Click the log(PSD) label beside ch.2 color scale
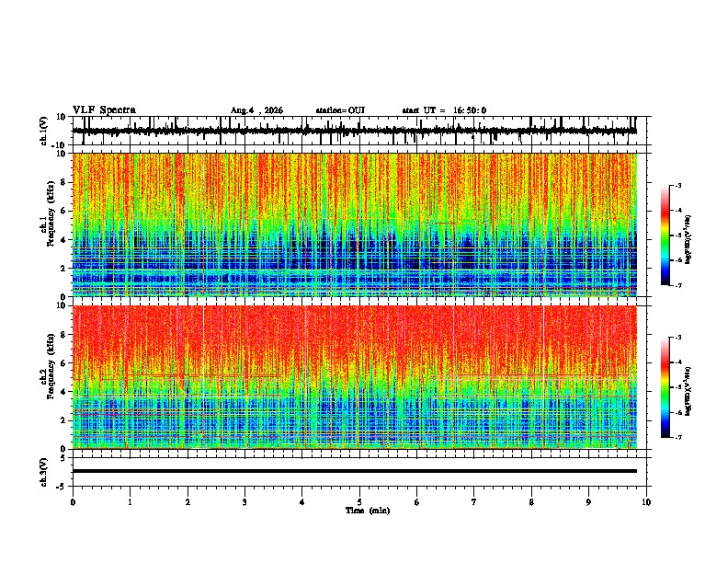Viewport: 728px width, 563px height. (x=688, y=391)
